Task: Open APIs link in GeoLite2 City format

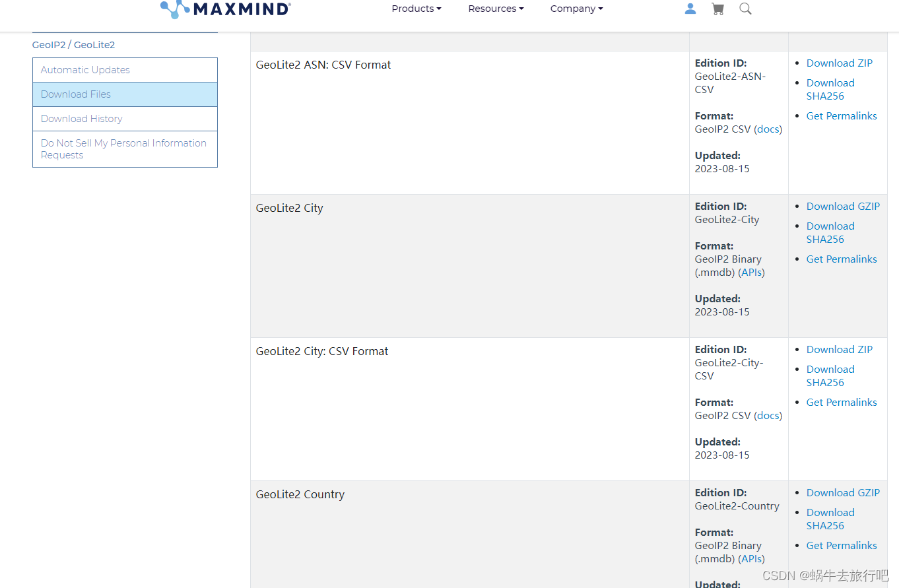Action: click(751, 273)
